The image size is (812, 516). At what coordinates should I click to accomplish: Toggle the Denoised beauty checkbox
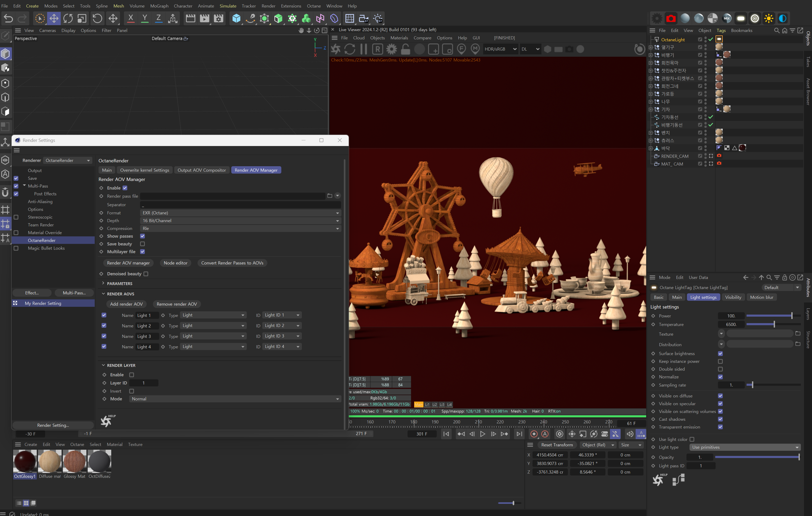(146, 274)
